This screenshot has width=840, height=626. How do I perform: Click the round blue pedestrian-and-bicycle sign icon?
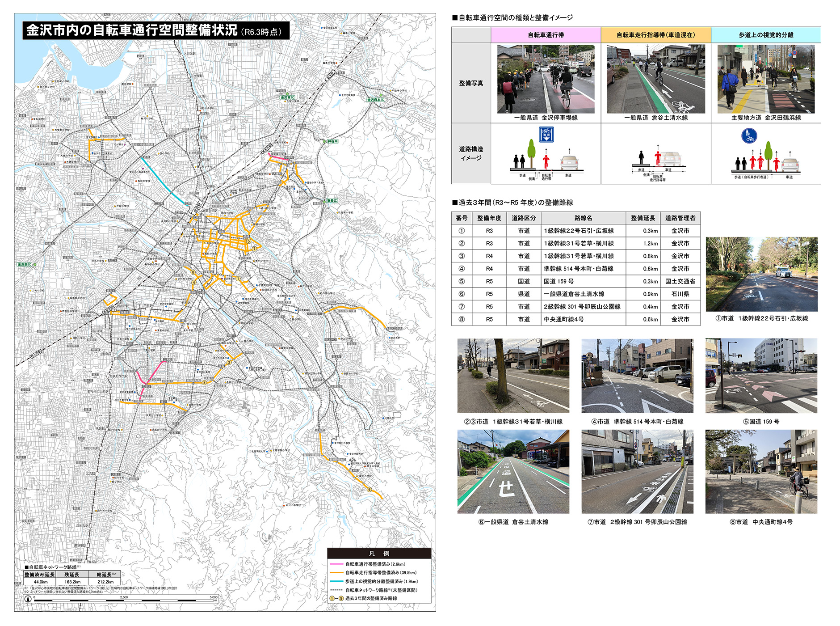tap(749, 136)
